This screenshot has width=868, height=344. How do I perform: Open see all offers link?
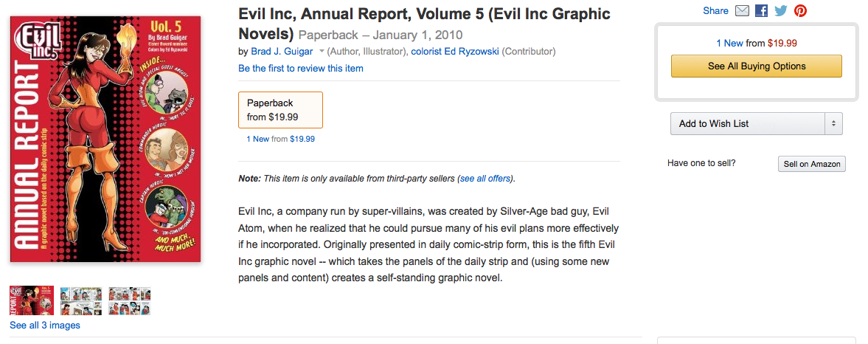tap(485, 179)
